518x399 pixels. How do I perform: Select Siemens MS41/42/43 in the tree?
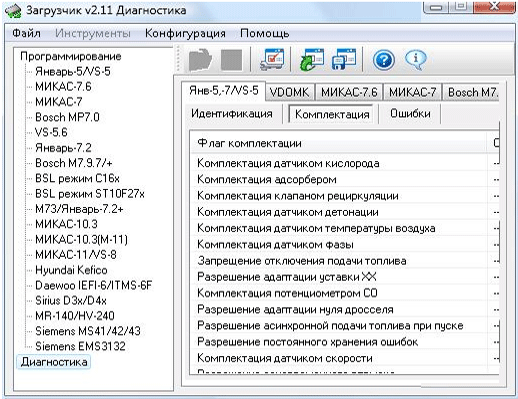pyautogui.click(x=88, y=331)
